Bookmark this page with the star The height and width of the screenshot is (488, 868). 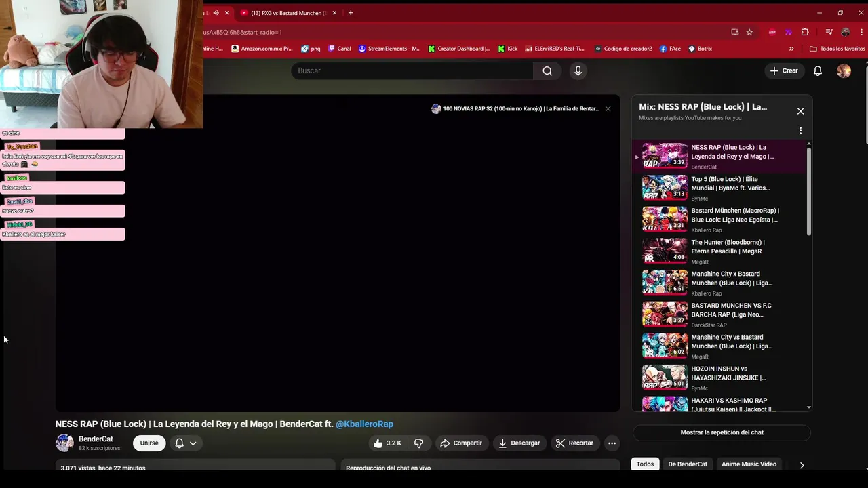tap(749, 32)
